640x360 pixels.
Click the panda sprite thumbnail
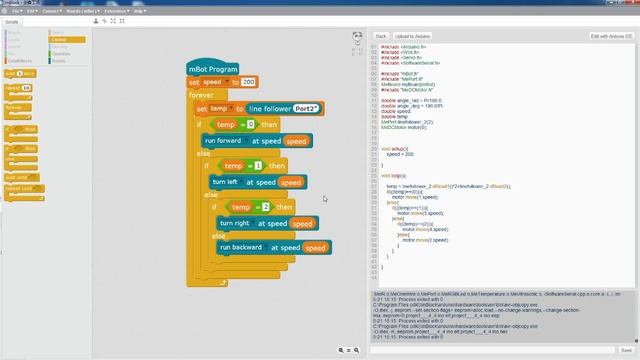click(357, 38)
